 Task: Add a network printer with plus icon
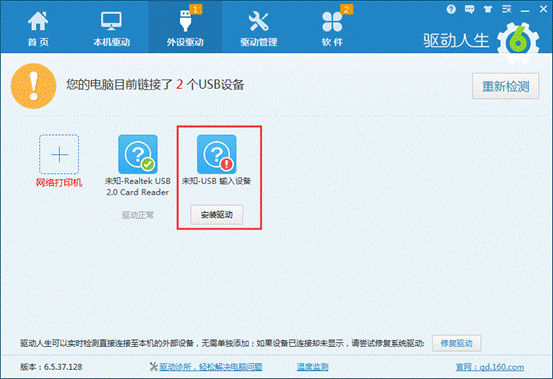coord(59,154)
